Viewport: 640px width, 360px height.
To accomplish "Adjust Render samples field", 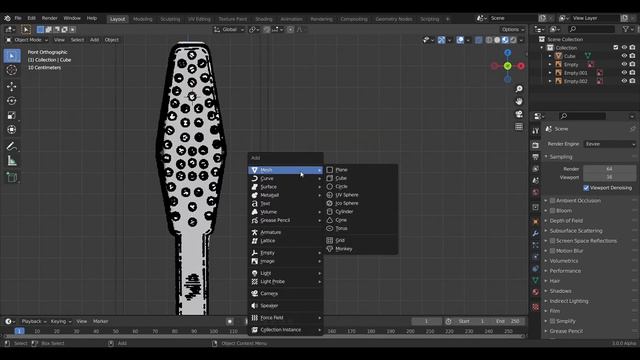I will 609,169.
